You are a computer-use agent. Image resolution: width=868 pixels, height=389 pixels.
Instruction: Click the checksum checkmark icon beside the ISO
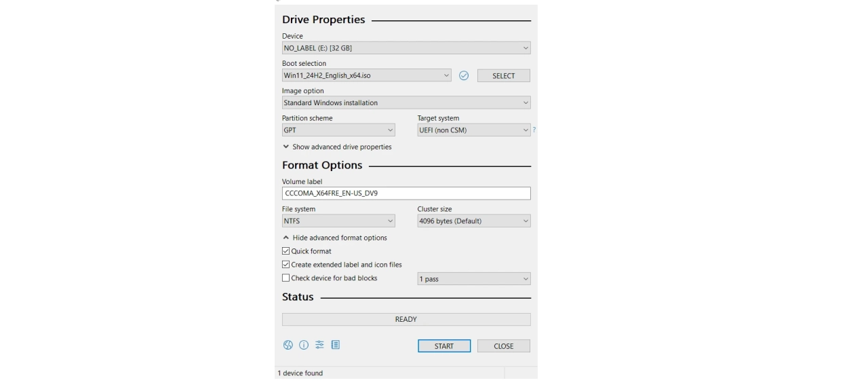(x=464, y=76)
